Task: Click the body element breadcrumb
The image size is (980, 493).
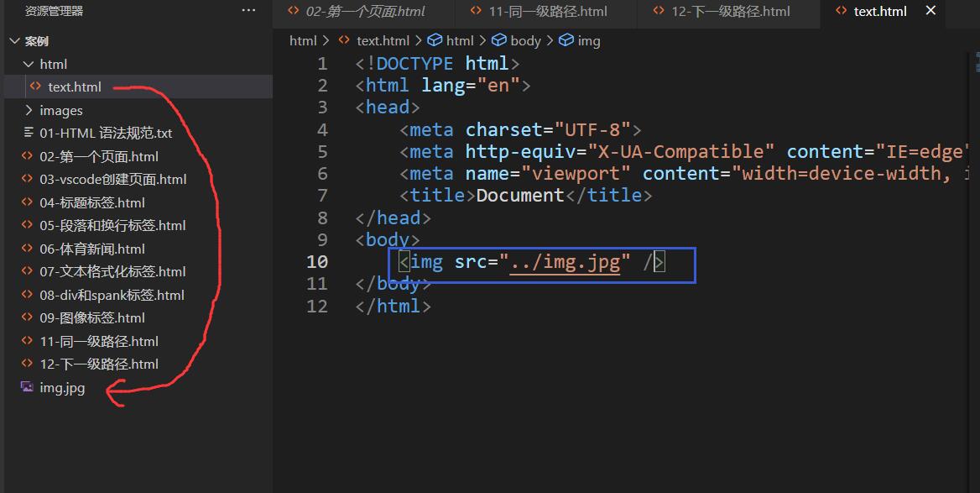Action: point(525,40)
